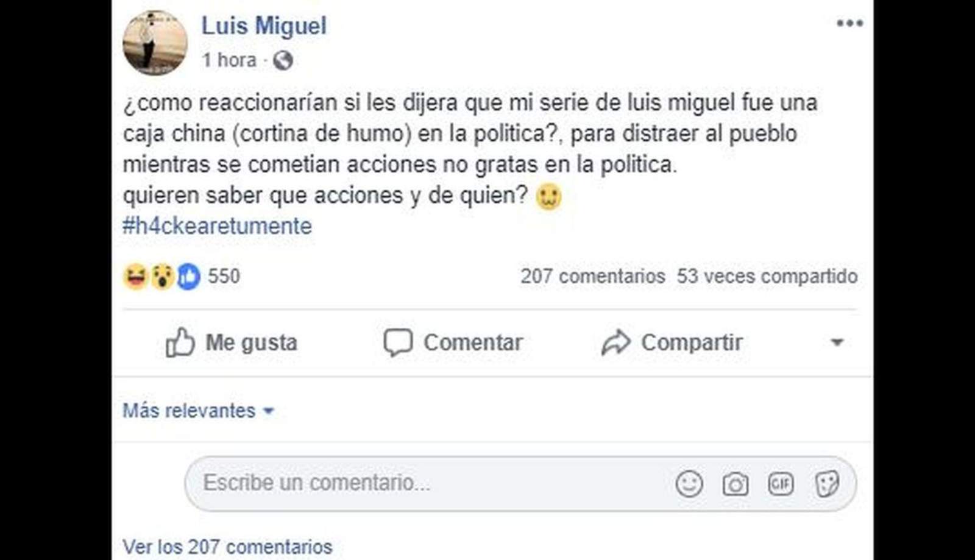Click Ver los 207 comentarios link
This screenshot has height=560, width=975.
(227, 547)
